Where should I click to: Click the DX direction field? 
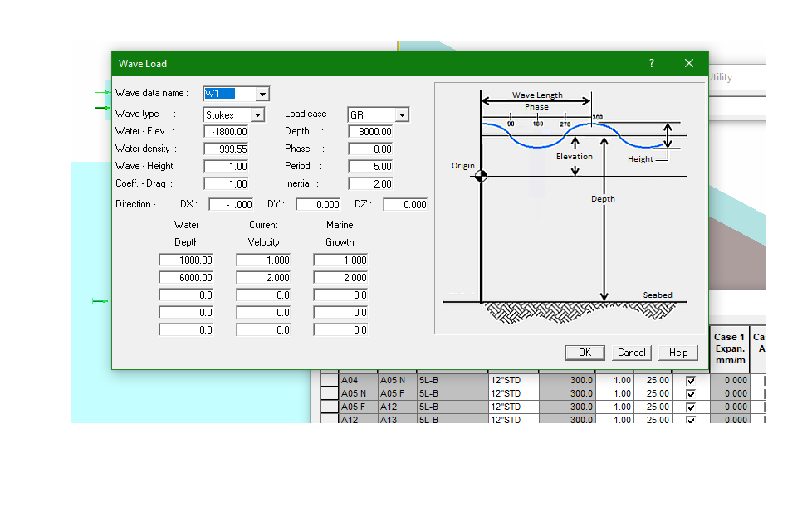[x=231, y=204]
